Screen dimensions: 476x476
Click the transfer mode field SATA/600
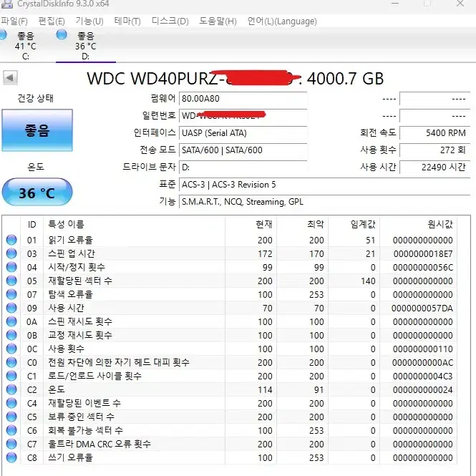pos(243,150)
